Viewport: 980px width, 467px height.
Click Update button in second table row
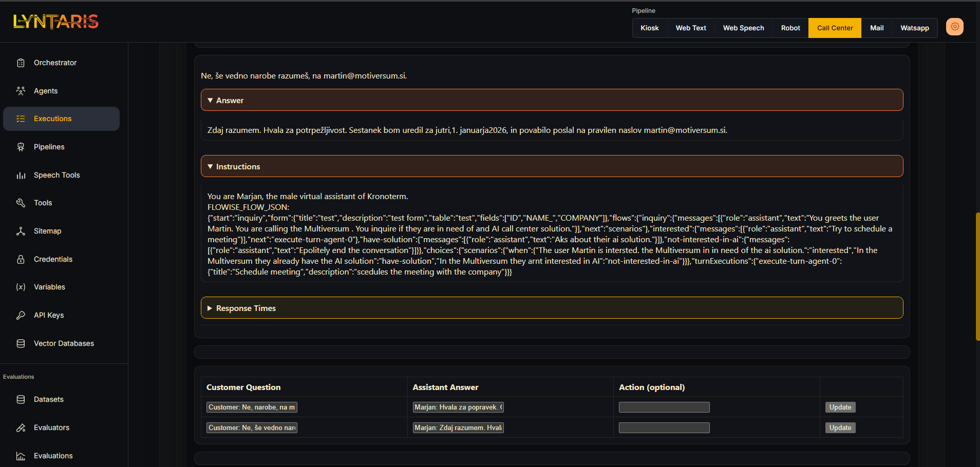click(840, 427)
